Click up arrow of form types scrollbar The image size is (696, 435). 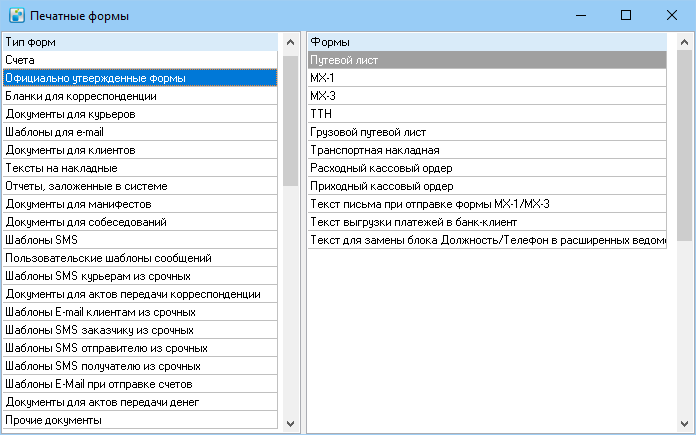click(x=291, y=42)
